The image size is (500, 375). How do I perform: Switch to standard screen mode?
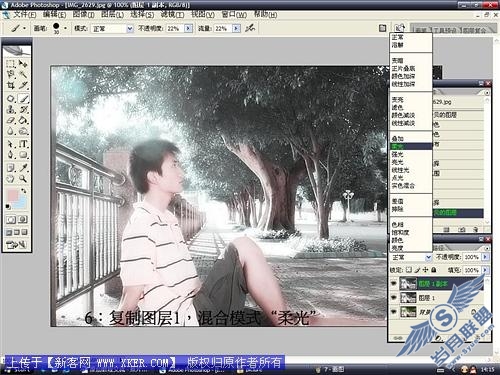point(9,232)
